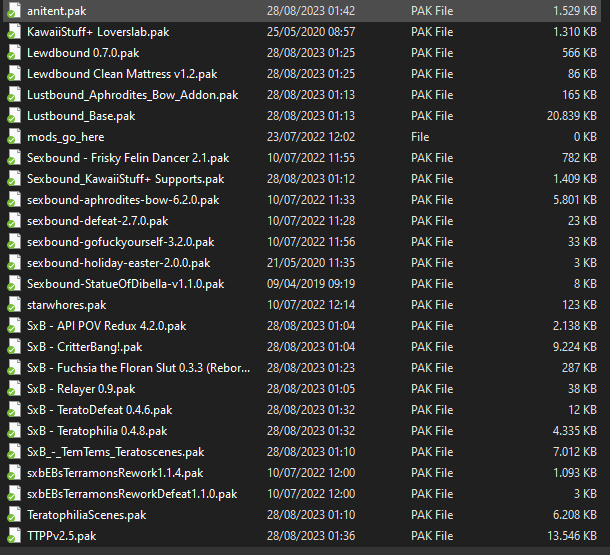Click the icon for SxB - Relayer 0.9.pak
The width and height of the screenshot is (610, 555).
pyautogui.click(x=14, y=389)
